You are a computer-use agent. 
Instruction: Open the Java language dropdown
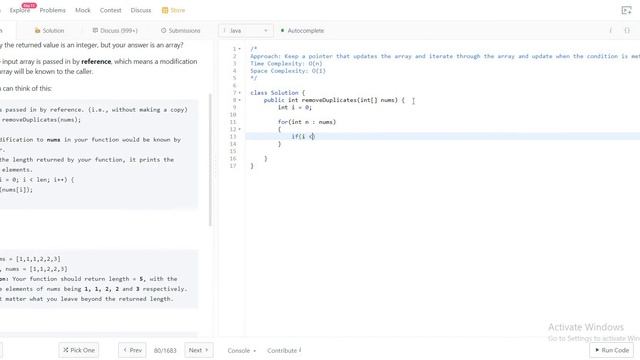click(x=245, y=31)
